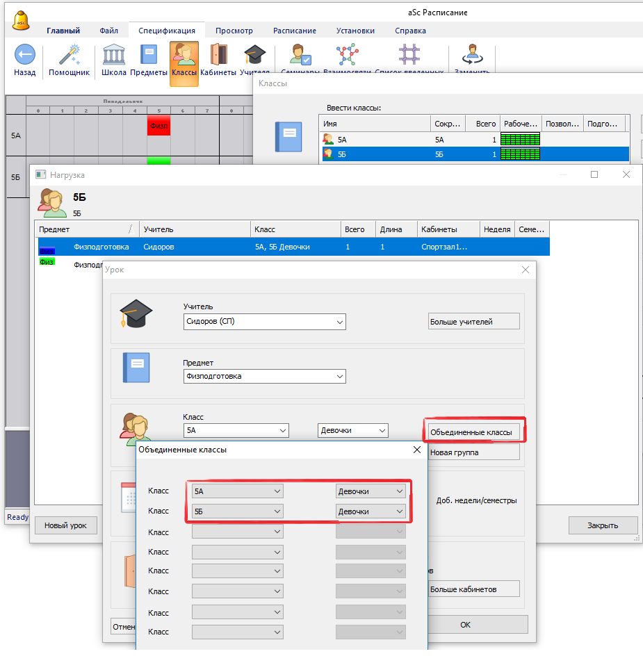
Task: Open the Установки ribbon tab
Action: tap(355, 31)
